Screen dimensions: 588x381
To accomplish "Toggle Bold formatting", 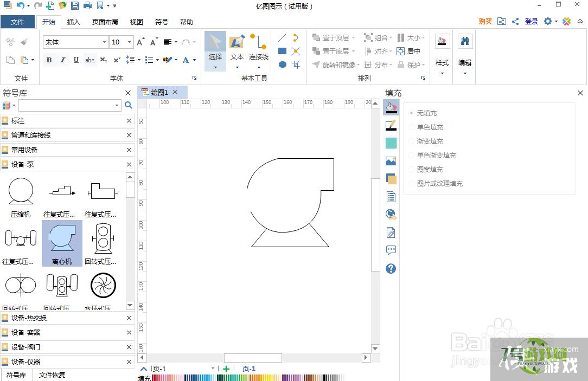I will click(x=49, y=60).
